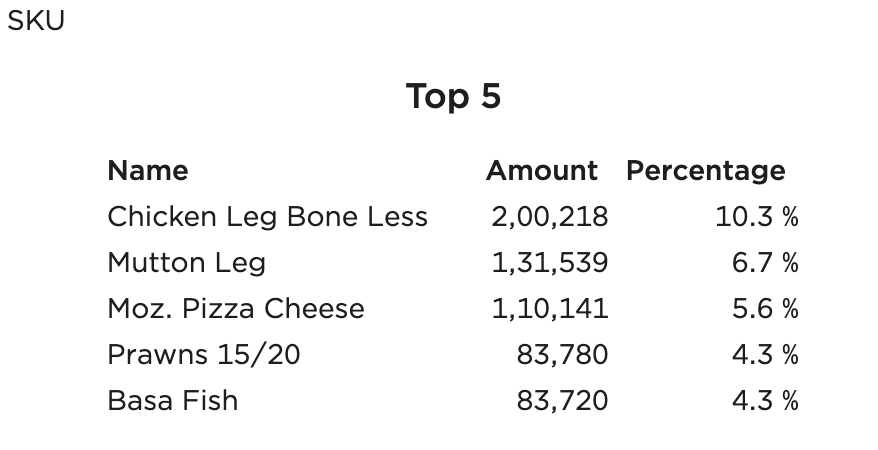Open the Mutton Leg item

pos(186,263)
